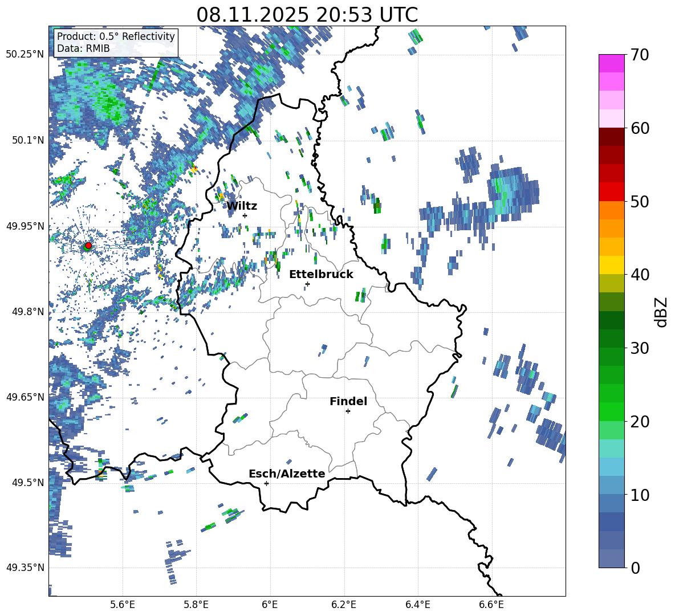Click the colorbar tick label 50
The image size is (675, 616).
pos(640,201)
